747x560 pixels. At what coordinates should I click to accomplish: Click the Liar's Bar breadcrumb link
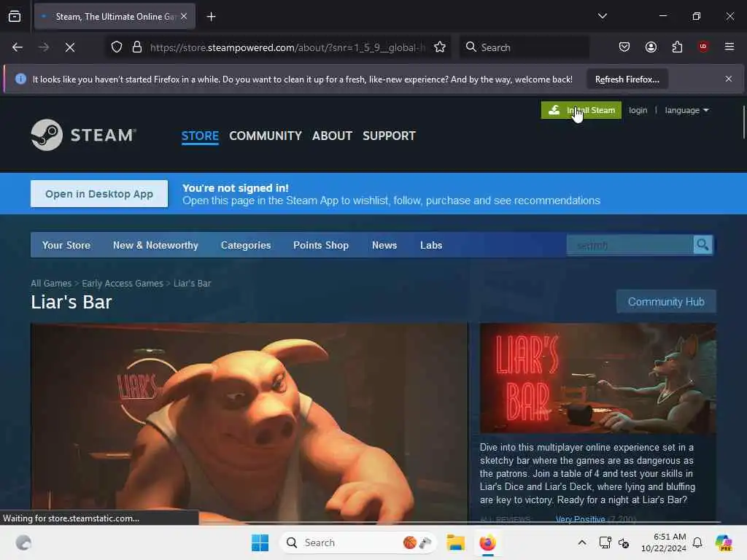[192, 284]
